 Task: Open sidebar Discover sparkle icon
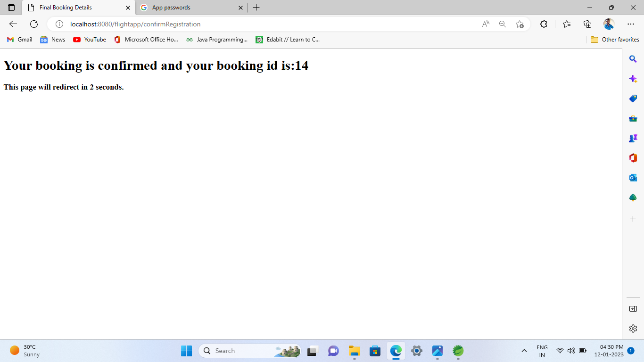(x=633, y=79)
